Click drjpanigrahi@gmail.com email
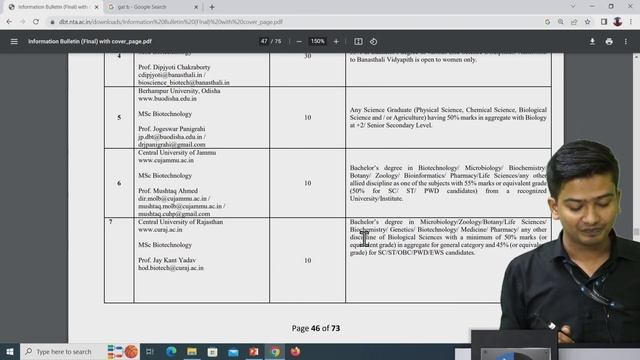Viewport: 640px width, 360px height. click(172, 144)
